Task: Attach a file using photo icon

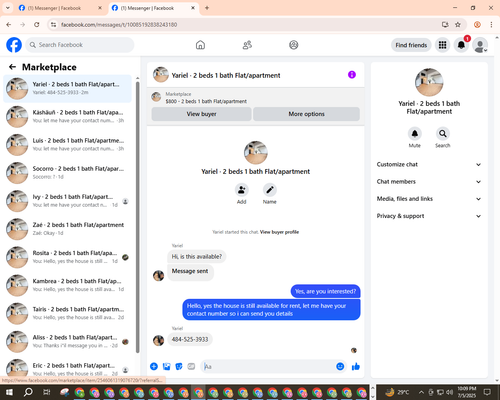Action: click(x=166, y=367)
